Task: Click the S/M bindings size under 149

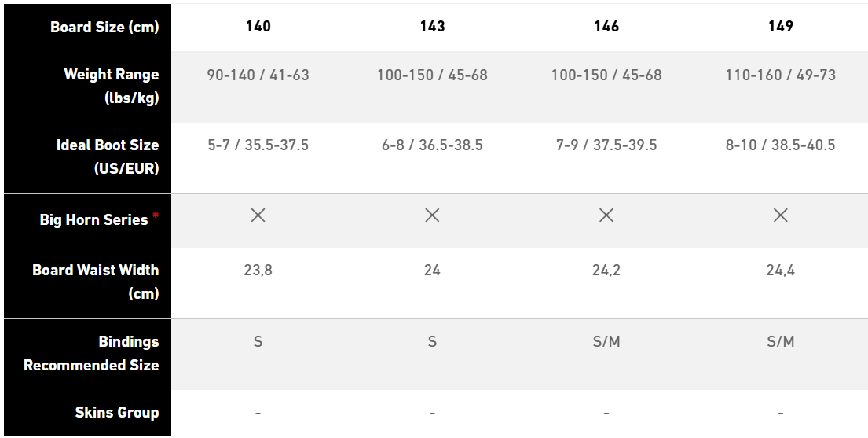Action: (780, 342)
